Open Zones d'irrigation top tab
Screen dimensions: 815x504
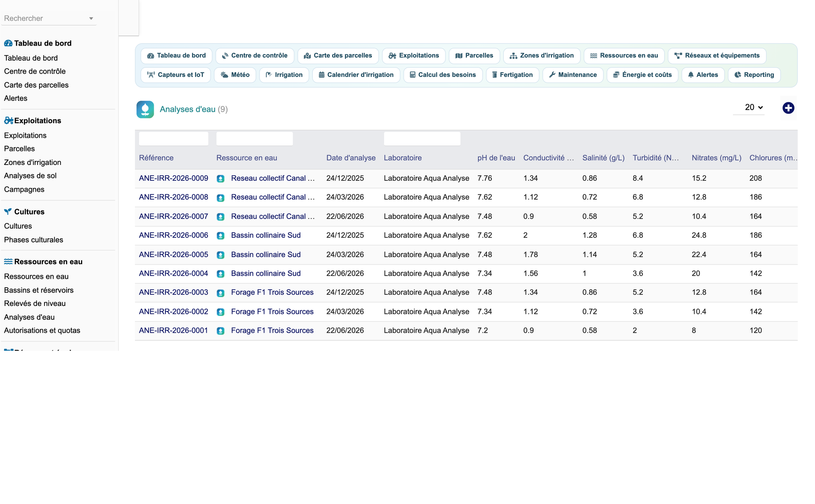point(542,56)
